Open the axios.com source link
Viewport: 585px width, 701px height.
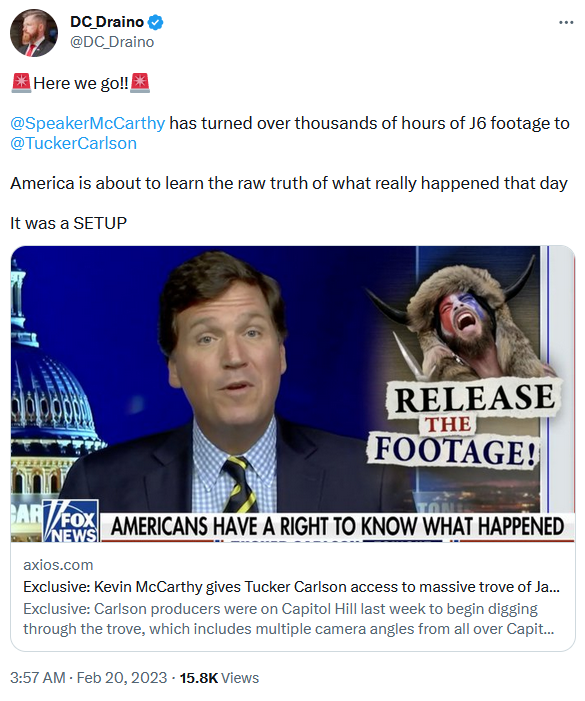coord(58,565)
